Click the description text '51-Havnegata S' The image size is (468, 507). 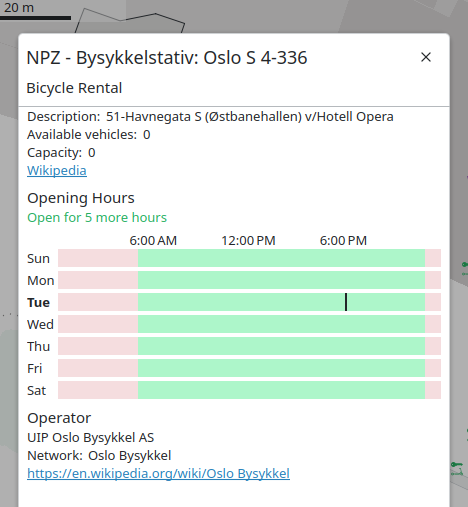click(x=154, y=117)
